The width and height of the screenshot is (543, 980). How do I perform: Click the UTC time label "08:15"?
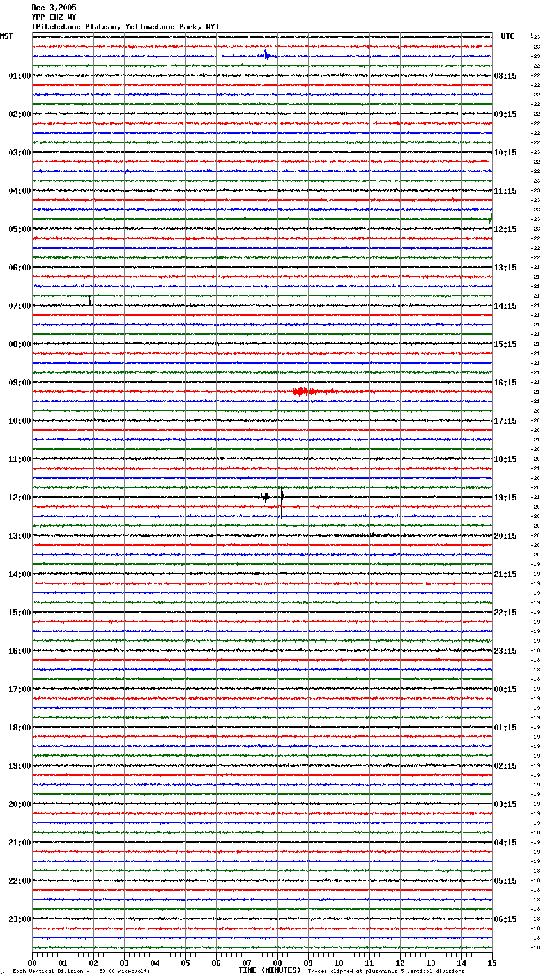click(x=505, y=76)
